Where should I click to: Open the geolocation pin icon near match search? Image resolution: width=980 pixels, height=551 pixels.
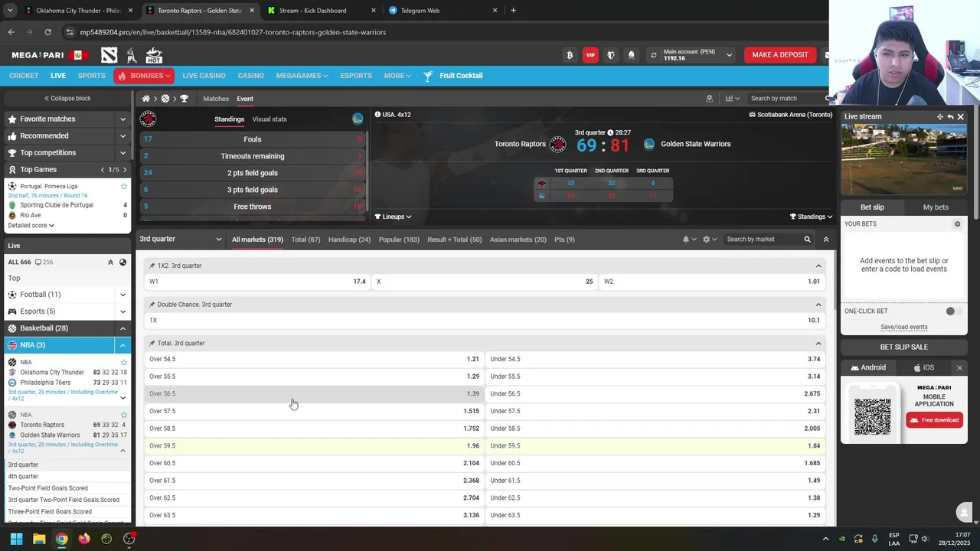point(709,99)
